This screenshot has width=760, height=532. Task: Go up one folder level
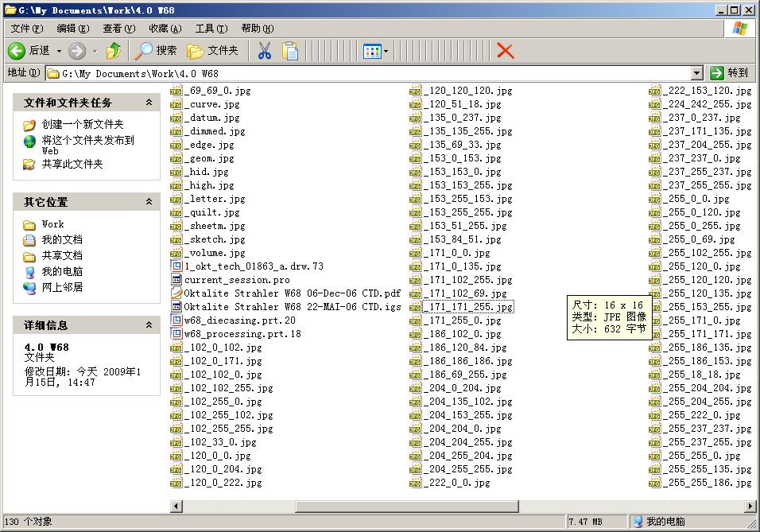point(114,50)
